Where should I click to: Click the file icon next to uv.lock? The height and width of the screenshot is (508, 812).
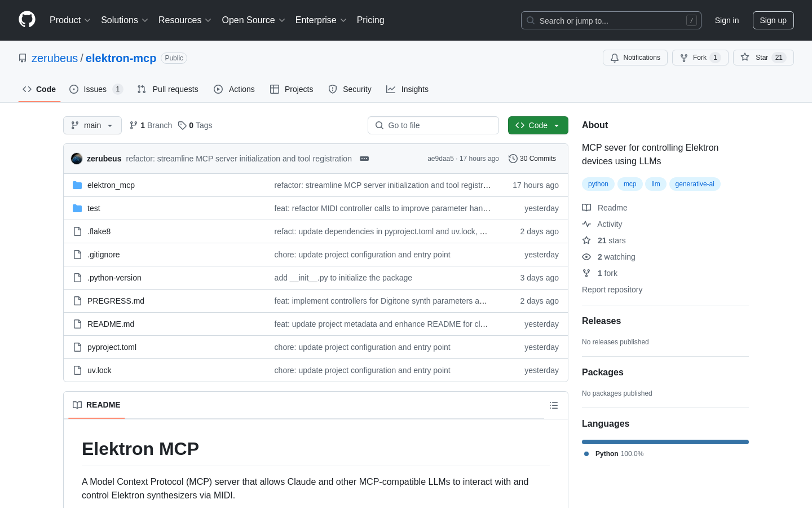click(77, 370)
